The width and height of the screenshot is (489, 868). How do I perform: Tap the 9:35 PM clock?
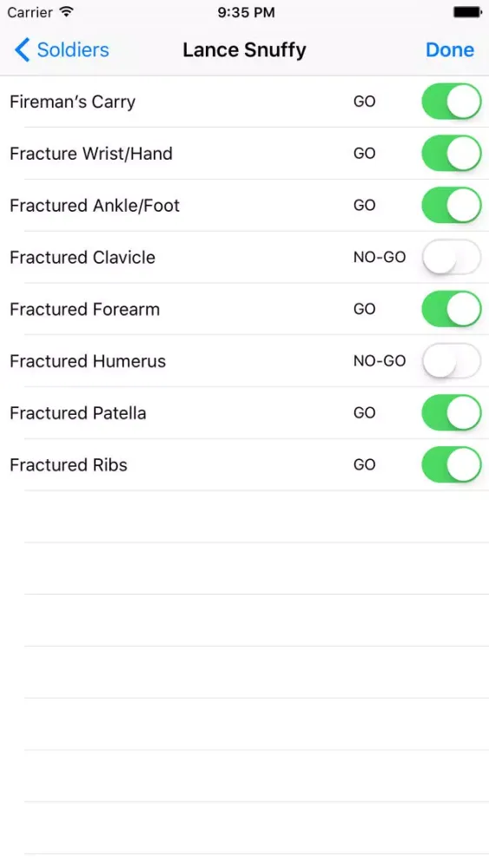click(246, 12)
